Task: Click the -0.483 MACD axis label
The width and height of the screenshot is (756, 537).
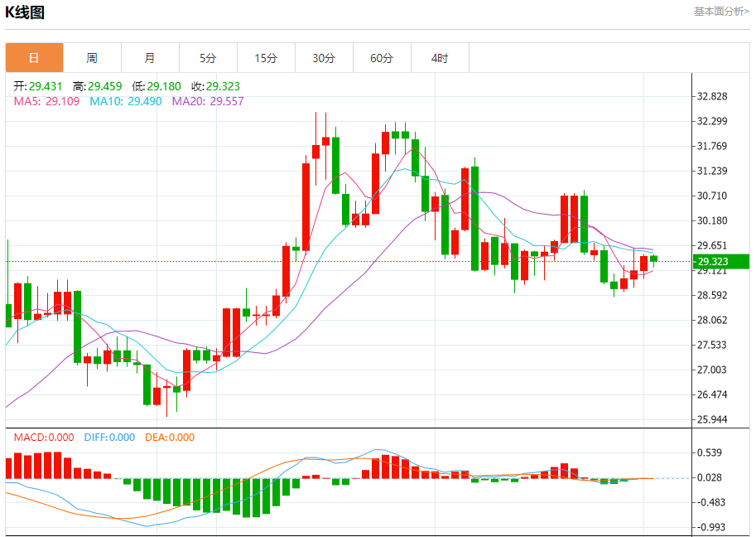Action: click(x=711, y=502)
